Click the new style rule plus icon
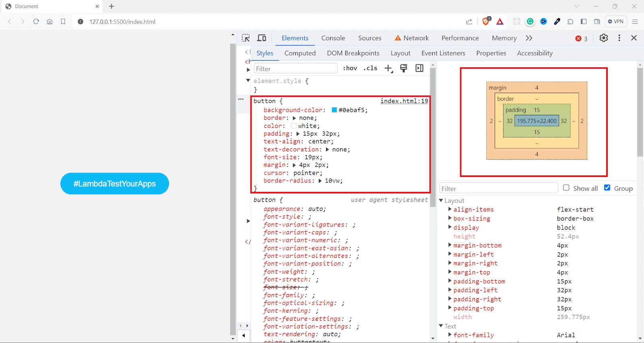 coord(388,69)
